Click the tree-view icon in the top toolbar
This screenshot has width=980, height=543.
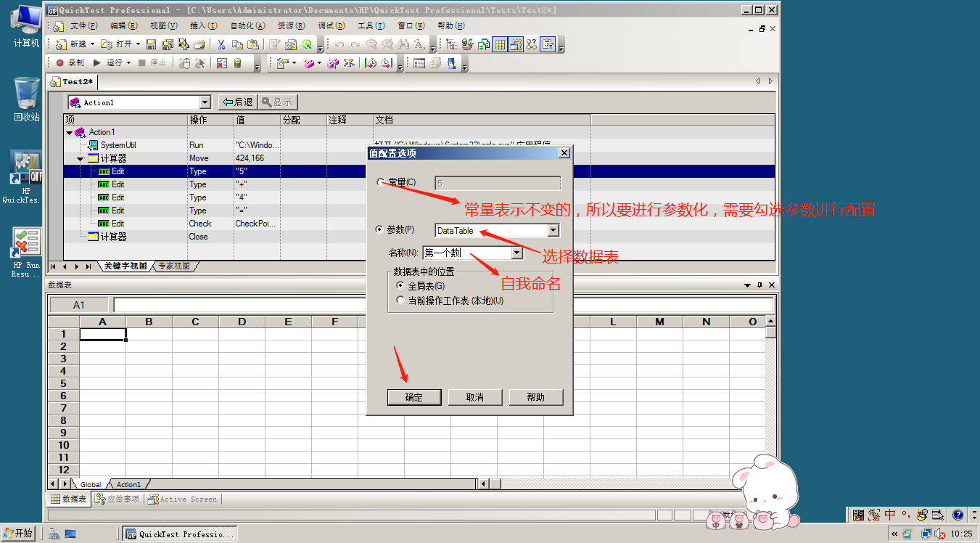tap(451, 44)
